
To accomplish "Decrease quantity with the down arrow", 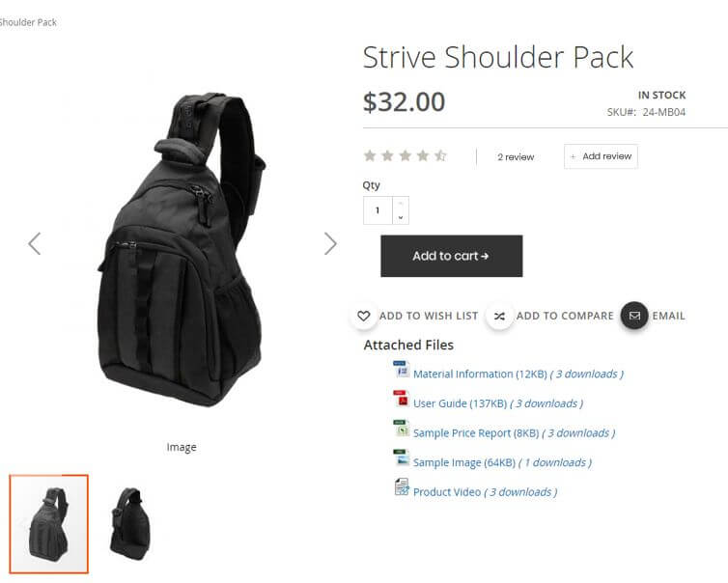I will tap(401, 217).
